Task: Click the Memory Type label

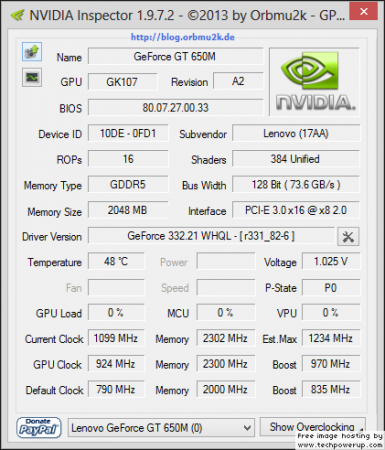Action: (53, 186)
